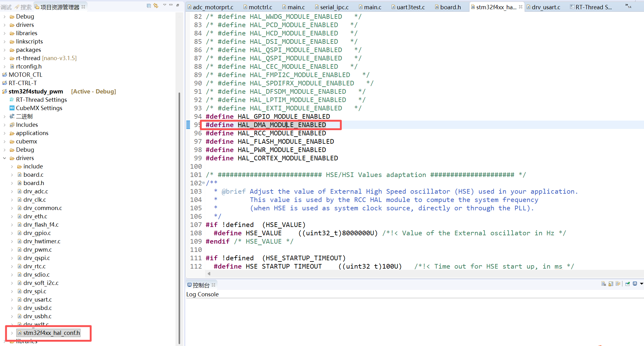Collapse the drivers folder

(5, 158)
